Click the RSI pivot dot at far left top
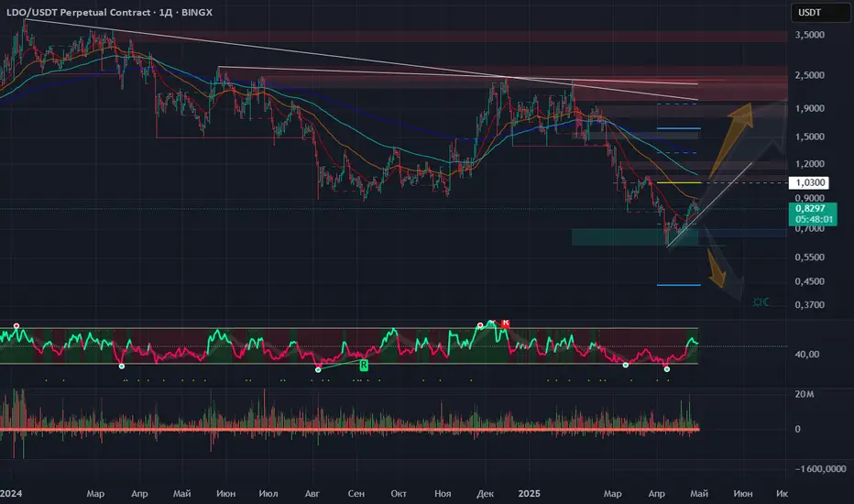854x504 pixels. pyautogui.click(x=16, y=326)
